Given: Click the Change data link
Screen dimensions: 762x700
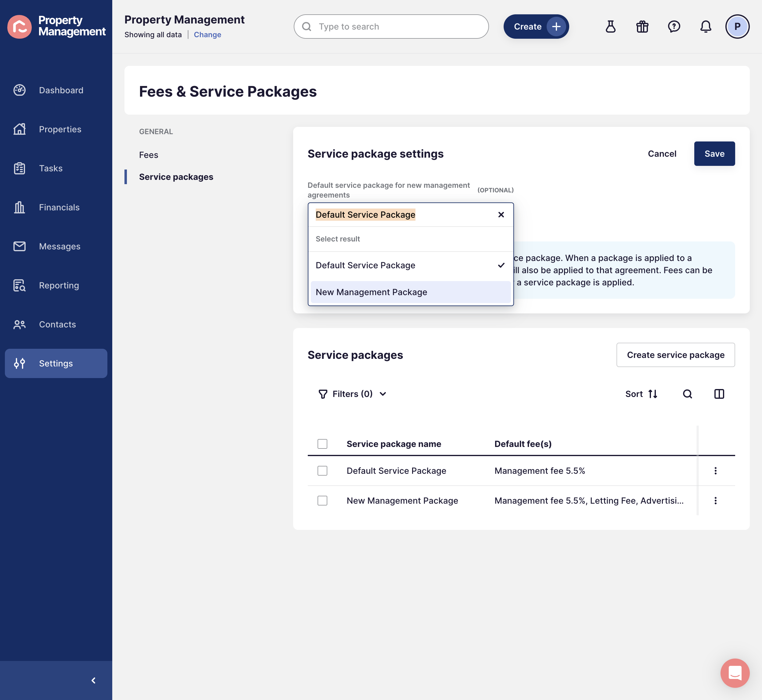Looking at the screenshot, I should pos(207,34).
